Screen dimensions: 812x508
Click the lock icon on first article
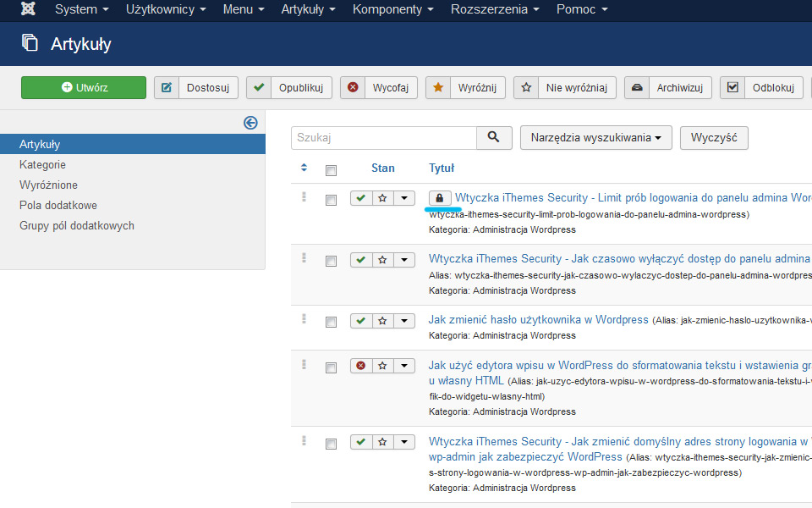[440, 198]
